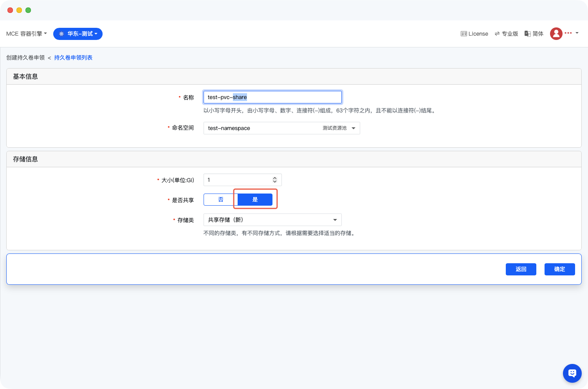Open the MCE 容器引擎 menu
The image size is (588, 389).
(x=27, y=34)
